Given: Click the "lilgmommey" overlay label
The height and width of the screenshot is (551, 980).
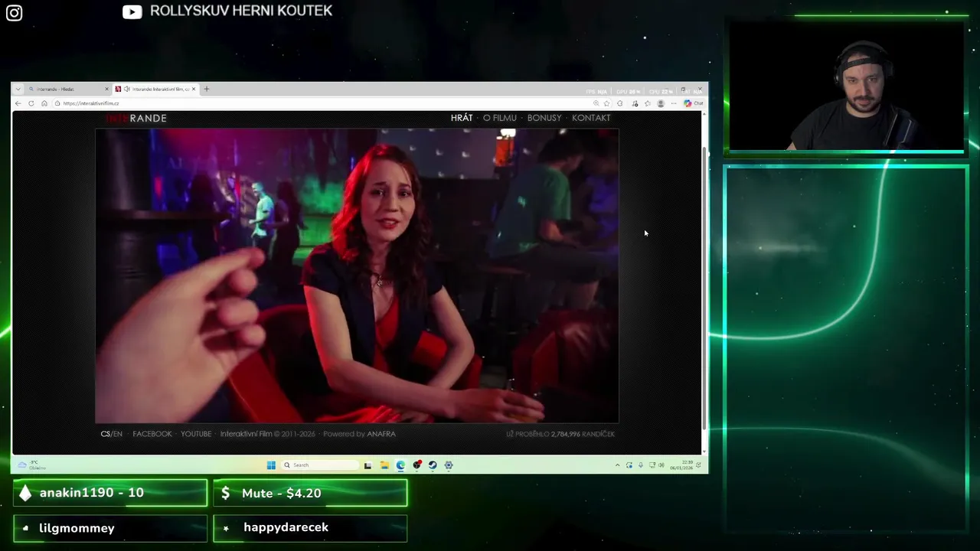Looking at the screenshot, I should [77, 528].
